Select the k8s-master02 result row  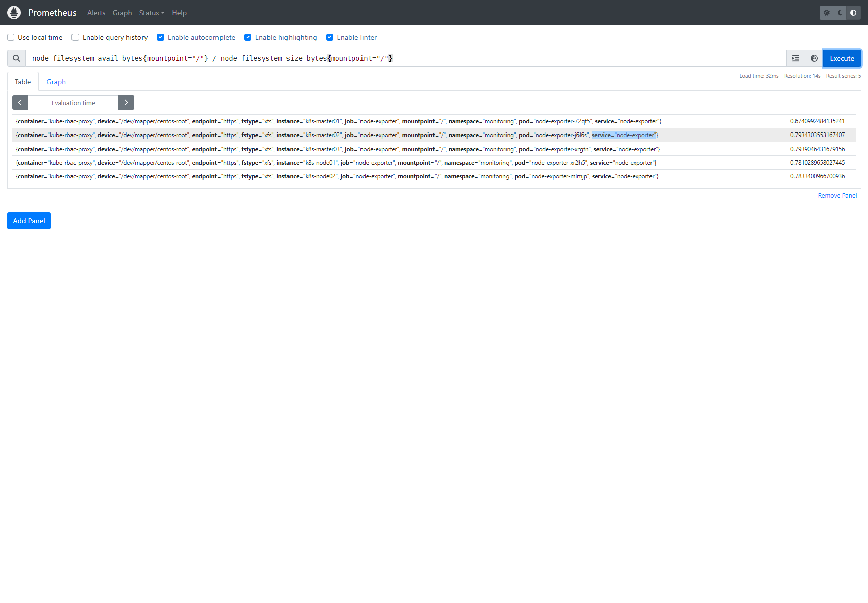point(434,135)
